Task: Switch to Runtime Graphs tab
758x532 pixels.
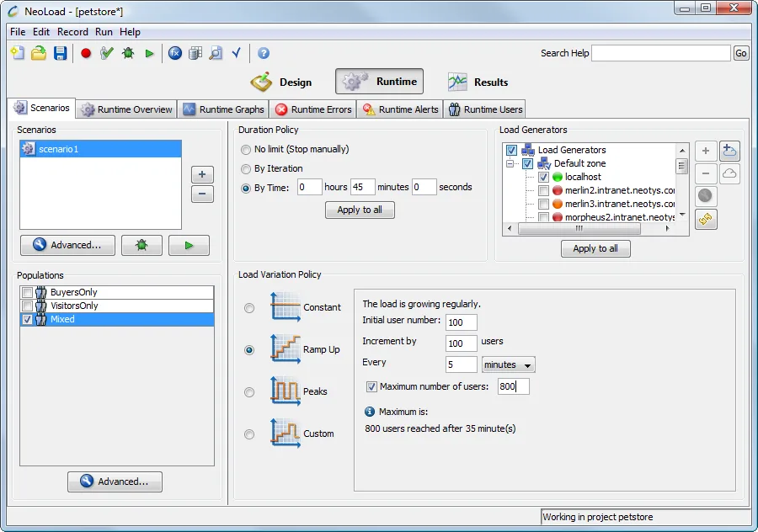Action: click(223, 109)
